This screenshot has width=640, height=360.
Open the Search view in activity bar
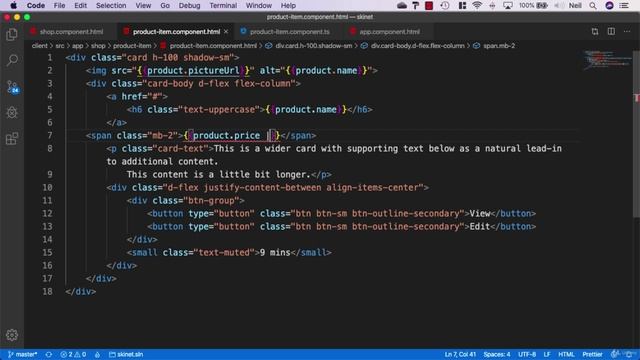point(12,60)
